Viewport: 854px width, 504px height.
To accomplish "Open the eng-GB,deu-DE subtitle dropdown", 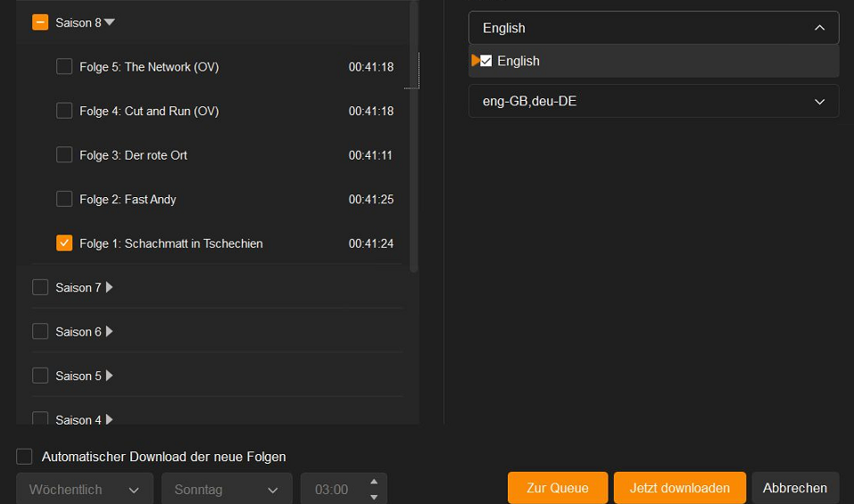I will (x=653, y=101).
